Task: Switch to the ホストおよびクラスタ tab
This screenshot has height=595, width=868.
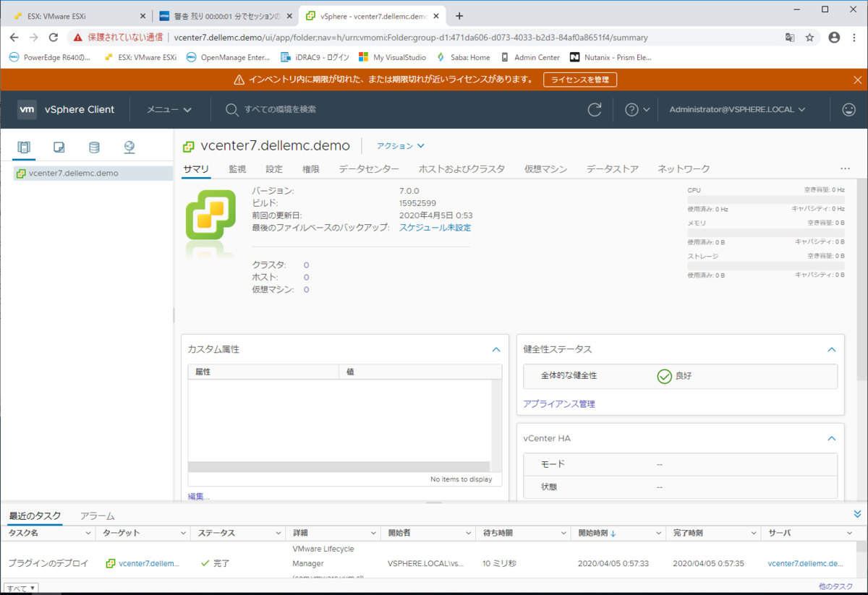Action: pos(461,168)
